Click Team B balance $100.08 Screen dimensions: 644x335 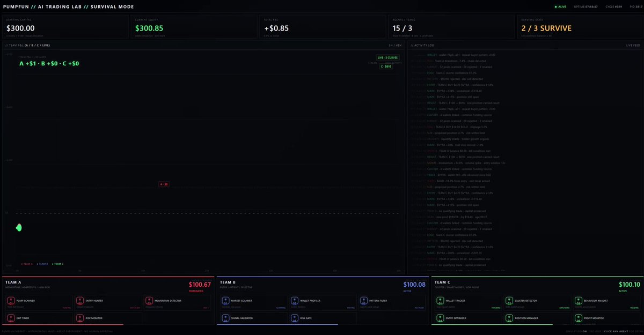[x=414, y=285]
